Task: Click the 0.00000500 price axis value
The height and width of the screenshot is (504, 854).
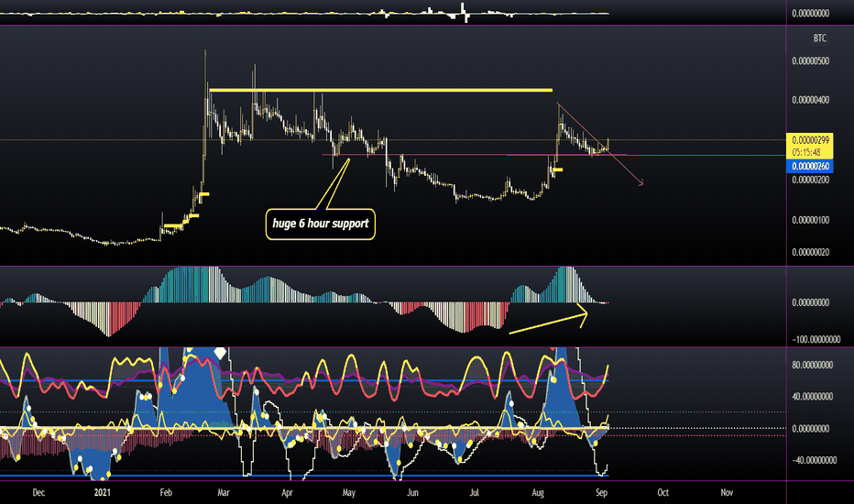Action: (810, 61)
